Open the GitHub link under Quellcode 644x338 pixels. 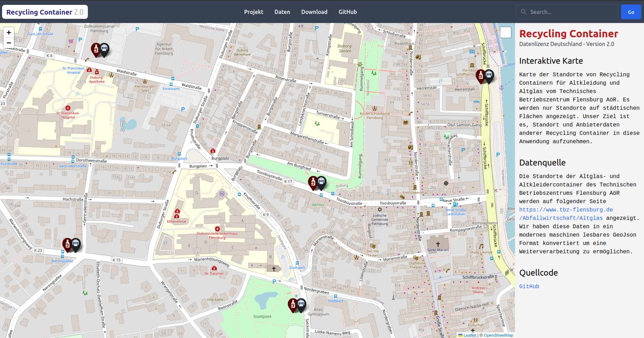pos(529,286)
